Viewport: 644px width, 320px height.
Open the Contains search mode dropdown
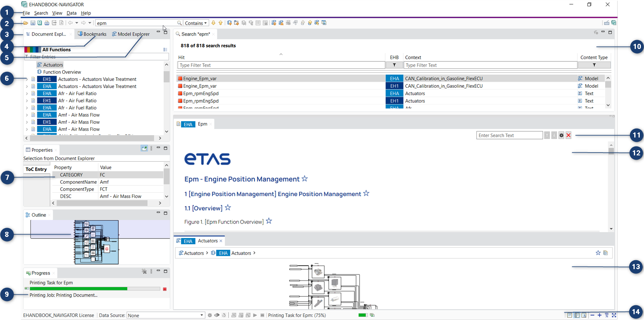tap(196, 23)
